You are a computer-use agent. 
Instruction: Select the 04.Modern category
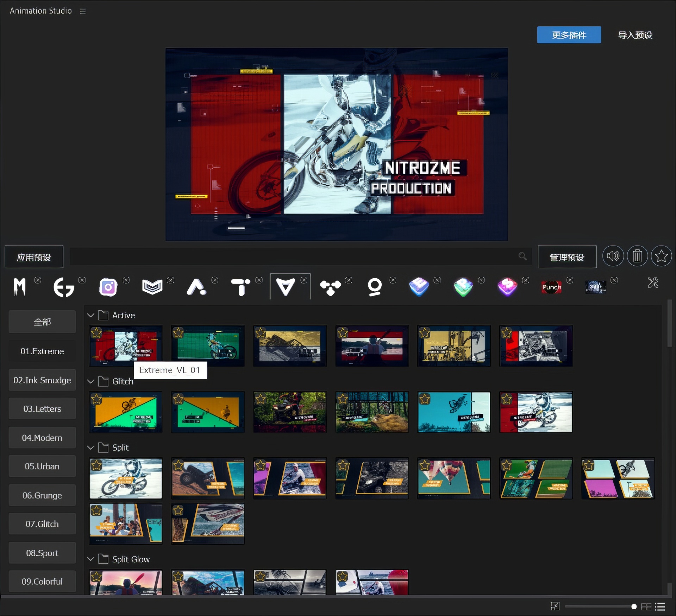coord(42,438)
